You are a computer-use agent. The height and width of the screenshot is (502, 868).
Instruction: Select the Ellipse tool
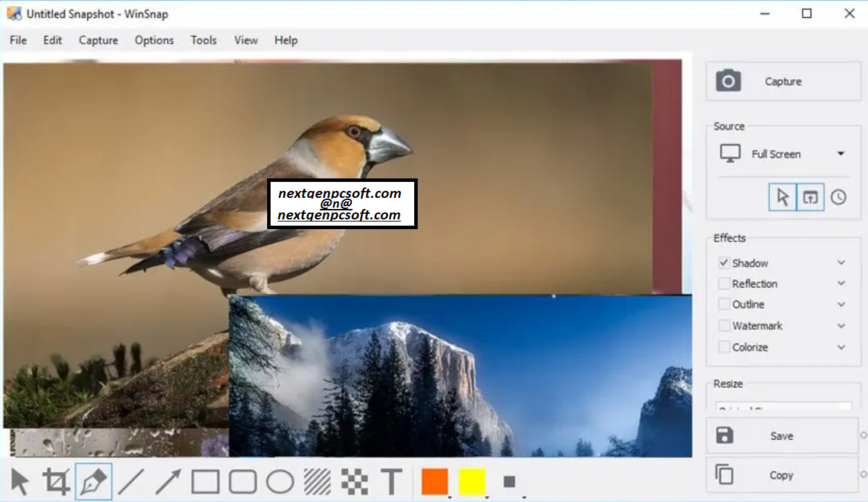pos(280,481)
